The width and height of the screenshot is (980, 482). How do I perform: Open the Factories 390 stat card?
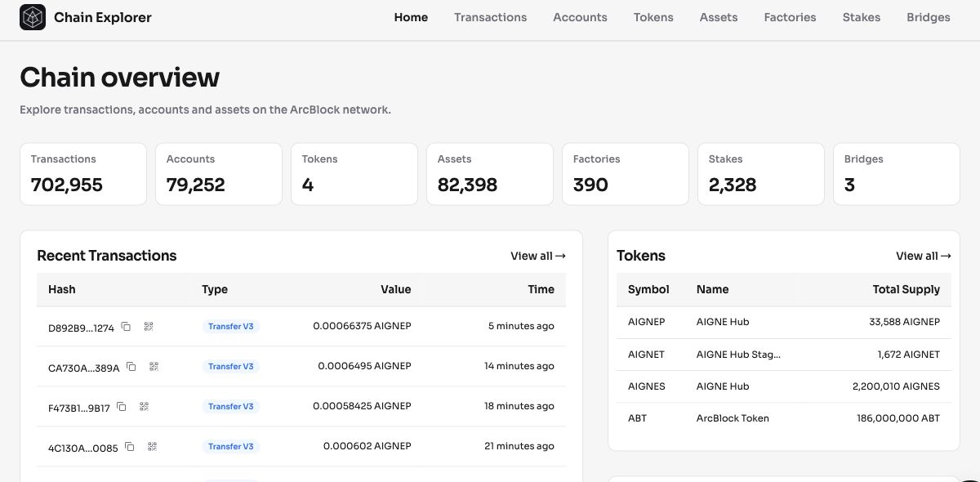[626, 174]
